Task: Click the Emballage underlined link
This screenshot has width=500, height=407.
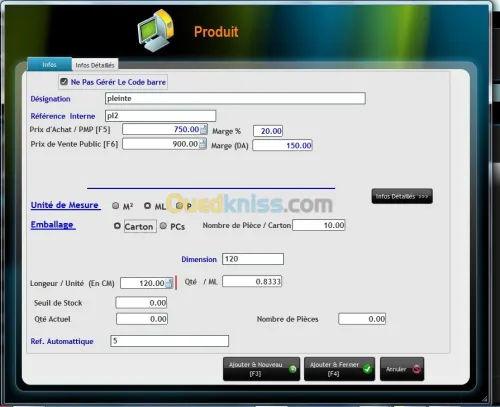Action: 53,225
